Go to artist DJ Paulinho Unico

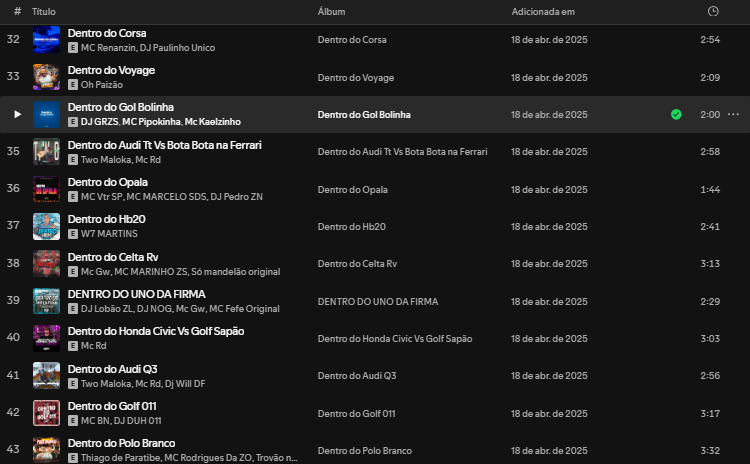177,48
